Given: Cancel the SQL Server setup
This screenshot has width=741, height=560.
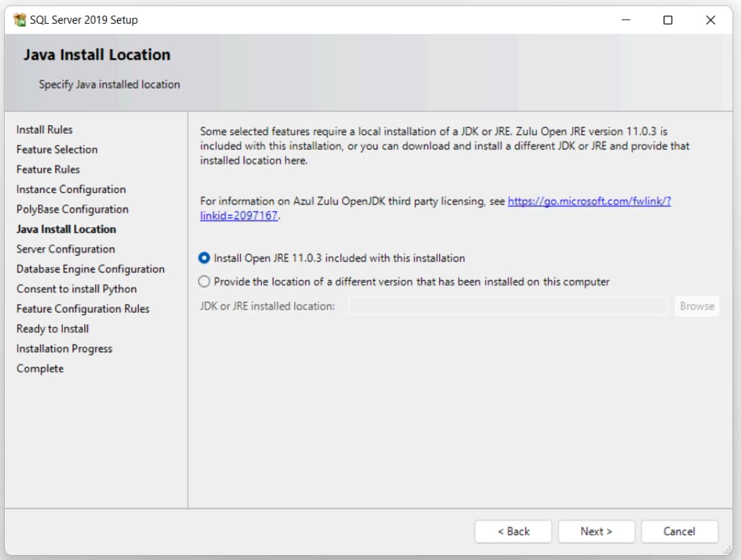Looking at the screenshot, I should [x=679, y=531].
